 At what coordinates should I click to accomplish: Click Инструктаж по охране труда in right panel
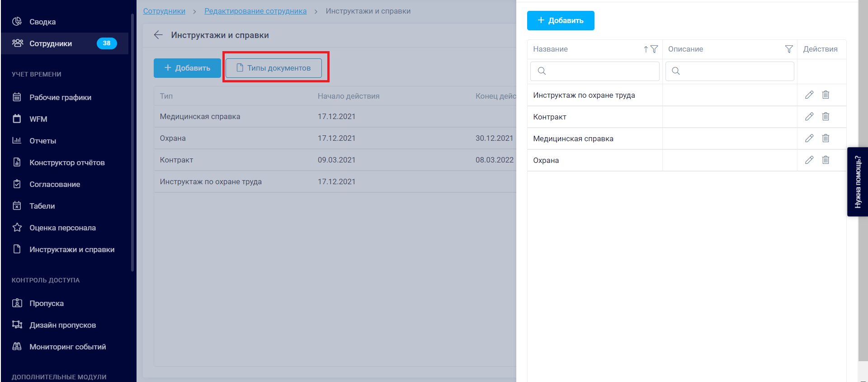[x=584, y=95]
